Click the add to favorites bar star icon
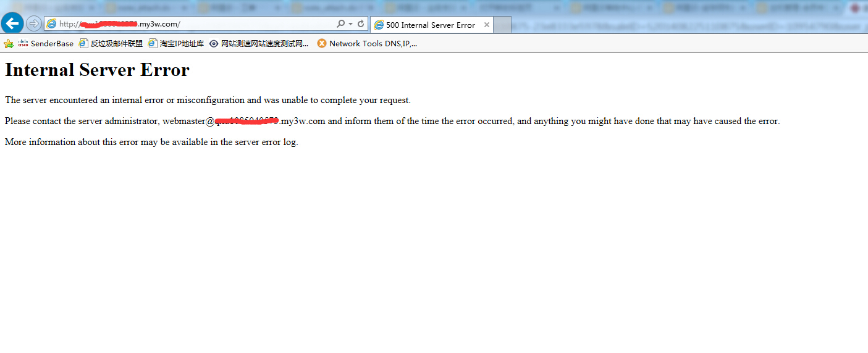Image resolution: width=868 pixels, height=353 pixels. [x=8, y=43]
